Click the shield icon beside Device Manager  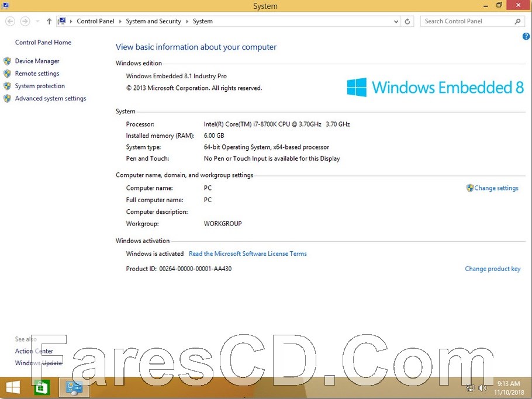click(7, 61)
